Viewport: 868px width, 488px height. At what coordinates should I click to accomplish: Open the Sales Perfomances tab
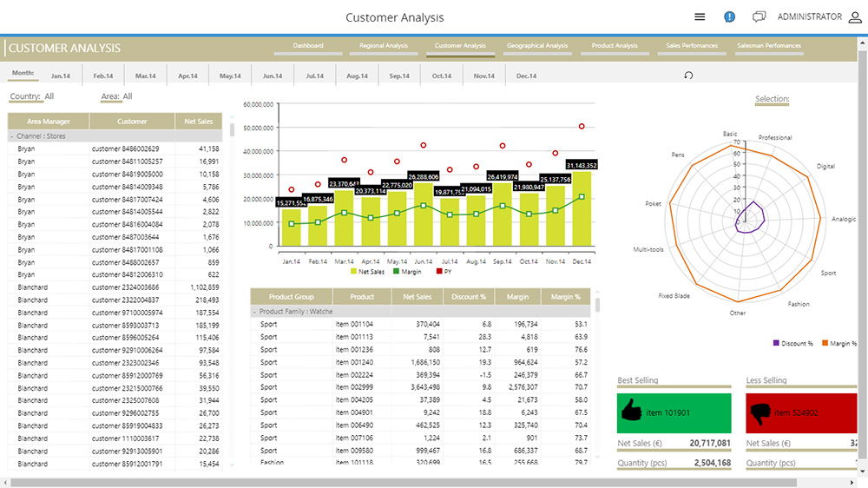pyautogui.click(x=691, y=46)
